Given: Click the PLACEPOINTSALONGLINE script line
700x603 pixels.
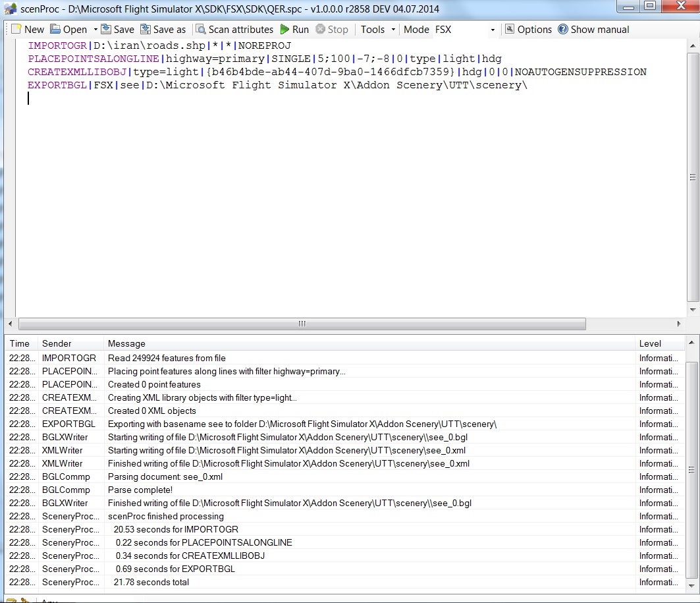Looking at the screenshot, I should click(x=265, y=59).
